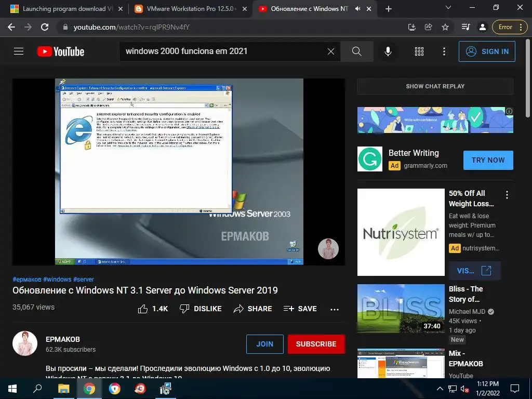Screen dimensions: 532x399
Task: Open a new browser tab
Action: point(389,9)
